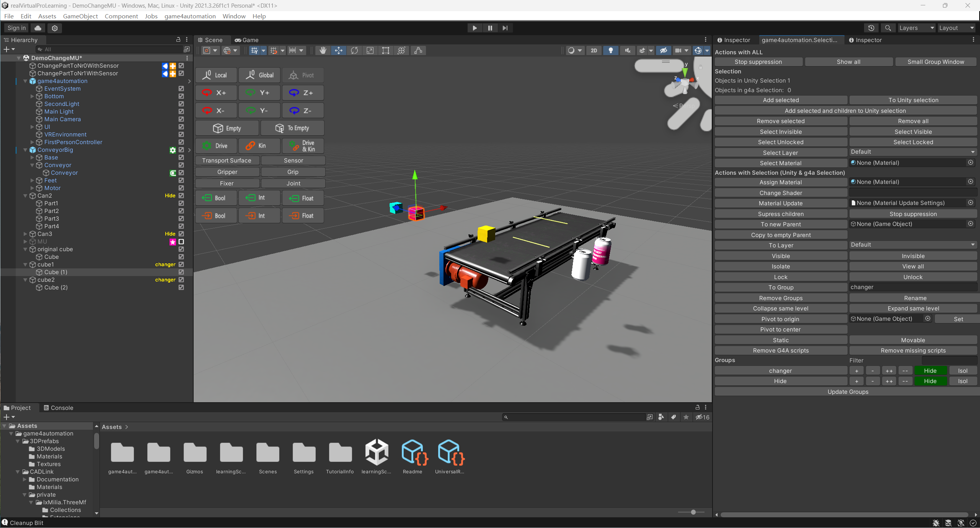This screenshot has width=980, height=528.
Task: Open the GameObject menu
Action: [80, 16]
